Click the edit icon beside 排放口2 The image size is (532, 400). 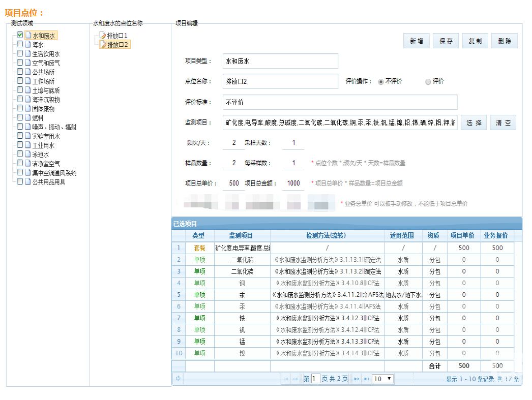103,45
